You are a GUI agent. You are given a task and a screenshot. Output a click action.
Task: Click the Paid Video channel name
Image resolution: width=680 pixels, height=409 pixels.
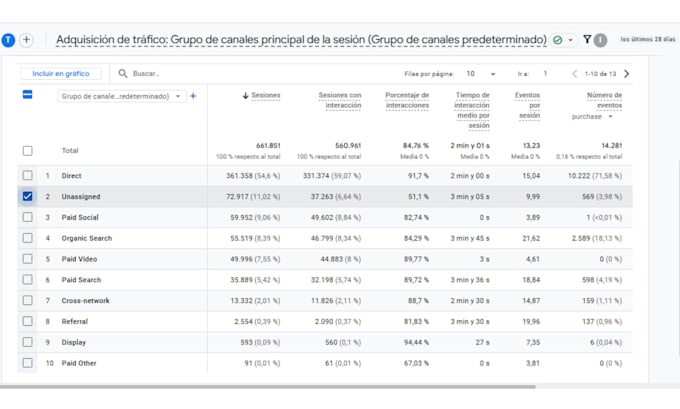pos(79,259)
